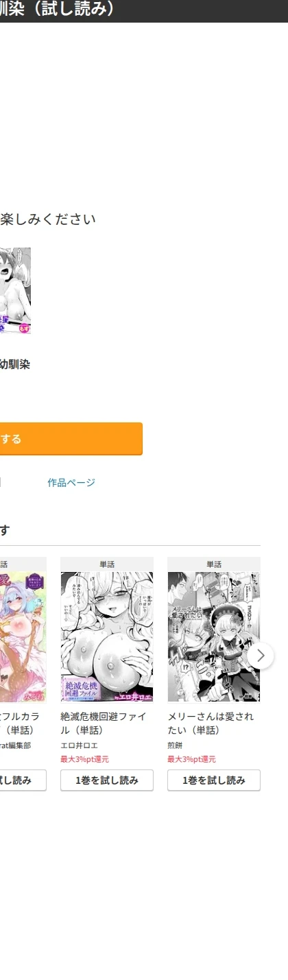The image size is (288, 980).
Task: Click the title 絶滅危機回避ファイル（単話）
Action: tap(104, 723)
